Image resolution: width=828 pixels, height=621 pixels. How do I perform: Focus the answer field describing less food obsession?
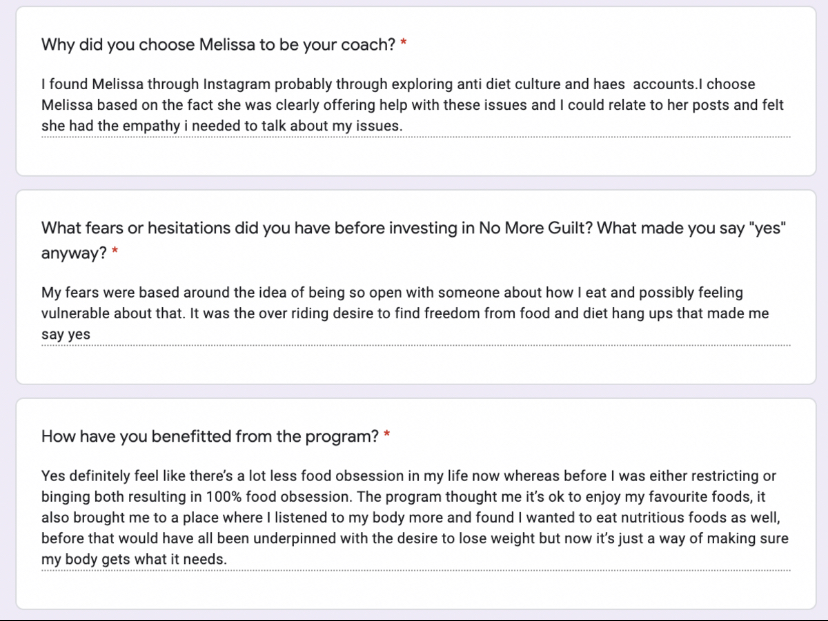click(x=416, y=517)
